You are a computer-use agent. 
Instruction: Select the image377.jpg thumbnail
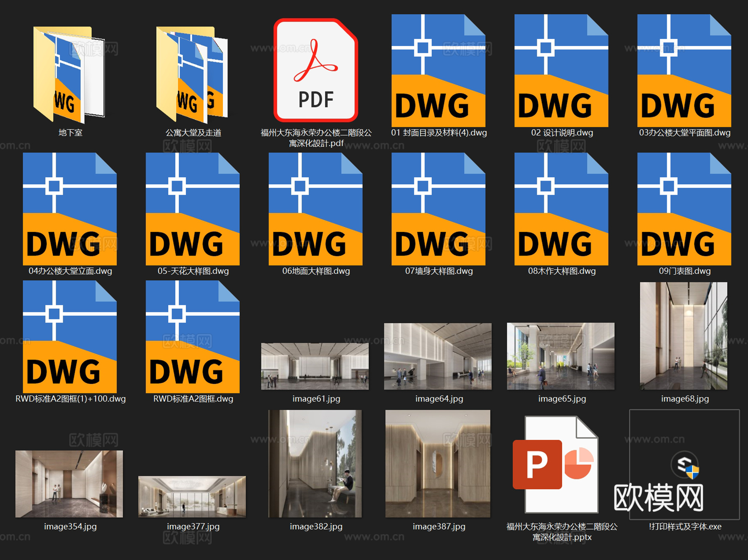click(x=192, y=497)
